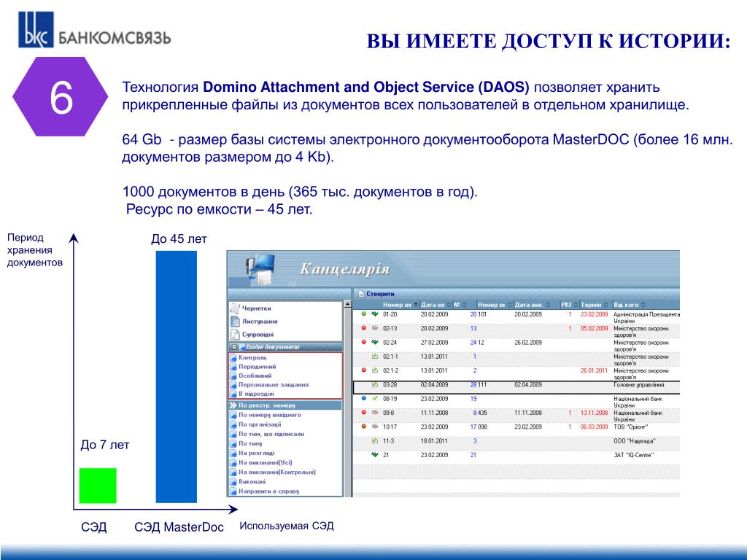
Task: Click the edit document icon in row 03-28
Action: coord(375,384)
